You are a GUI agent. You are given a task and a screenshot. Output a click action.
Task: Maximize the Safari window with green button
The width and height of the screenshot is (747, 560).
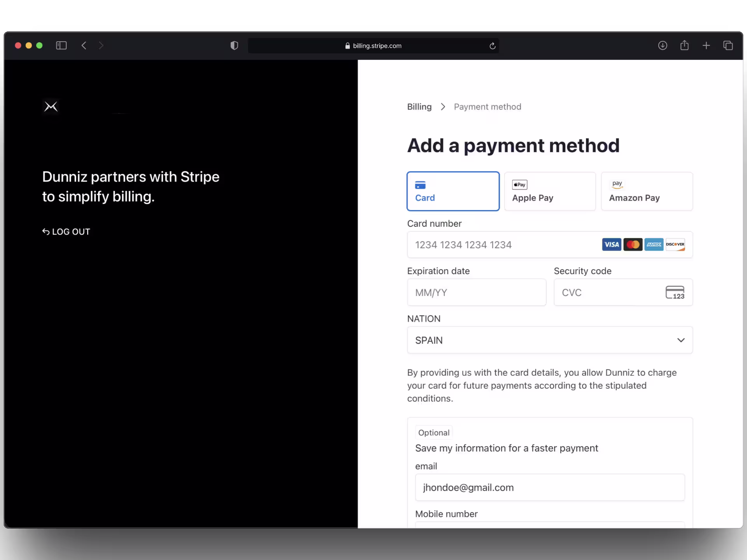39,45
